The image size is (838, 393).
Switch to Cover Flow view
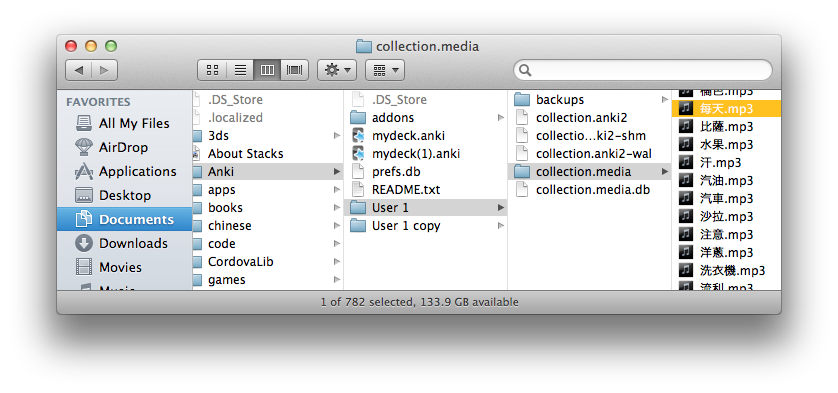[294, 70]
